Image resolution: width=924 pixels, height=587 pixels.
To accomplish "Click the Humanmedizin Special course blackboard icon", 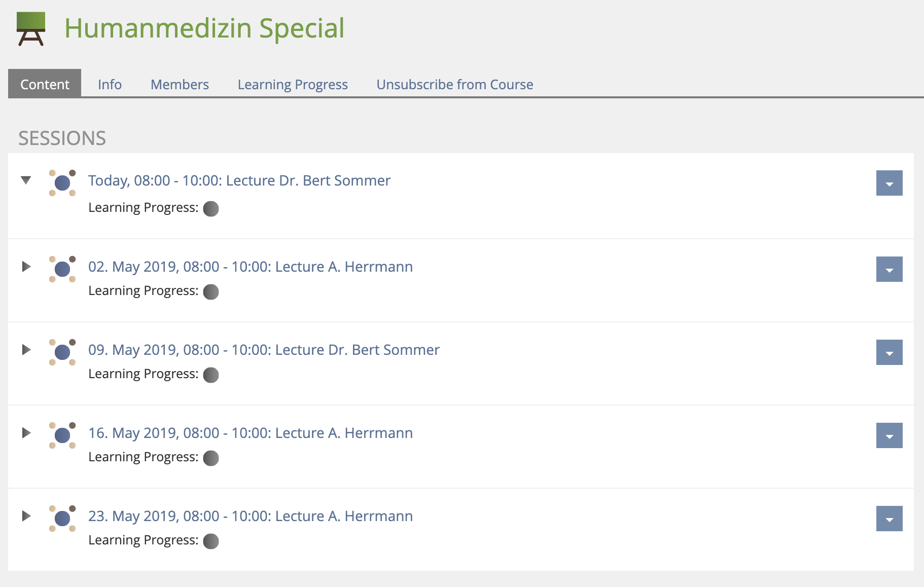I will (31, 28).
